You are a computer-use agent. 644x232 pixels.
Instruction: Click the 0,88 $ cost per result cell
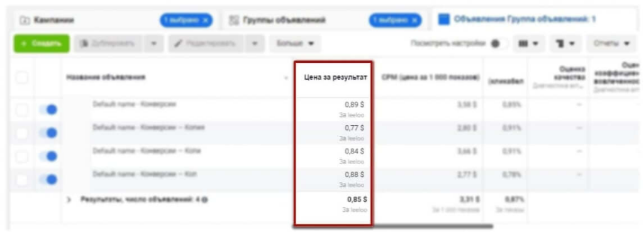pyautogui.click(x=355, y=175)
